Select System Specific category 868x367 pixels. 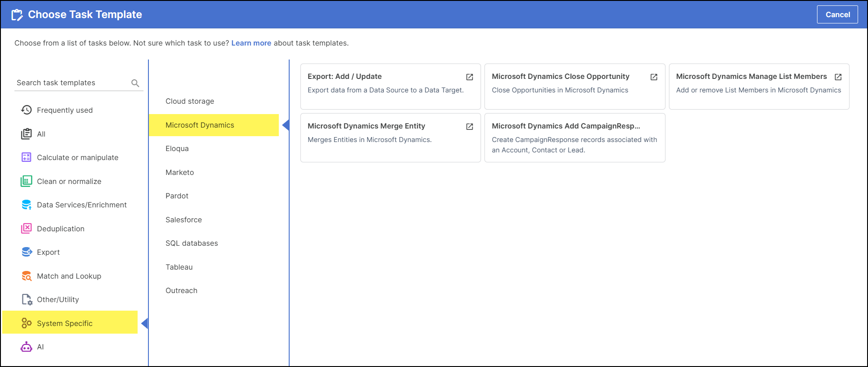[x=70, y=322]
